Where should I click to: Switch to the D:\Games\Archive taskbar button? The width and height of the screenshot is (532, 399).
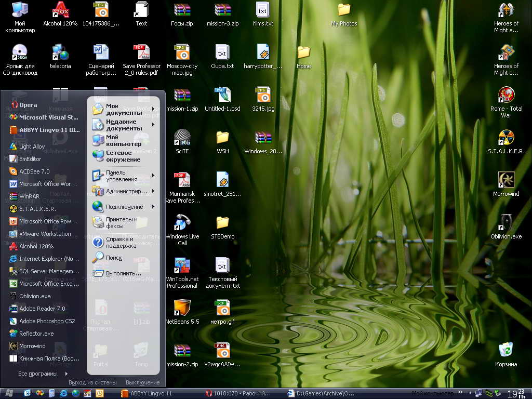tap(321, 394)
